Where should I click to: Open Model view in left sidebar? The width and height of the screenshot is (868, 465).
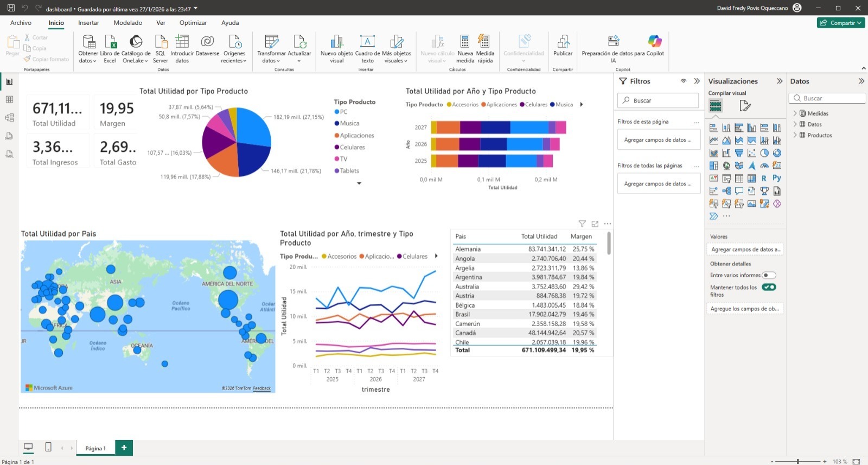(x=9, y=117)
